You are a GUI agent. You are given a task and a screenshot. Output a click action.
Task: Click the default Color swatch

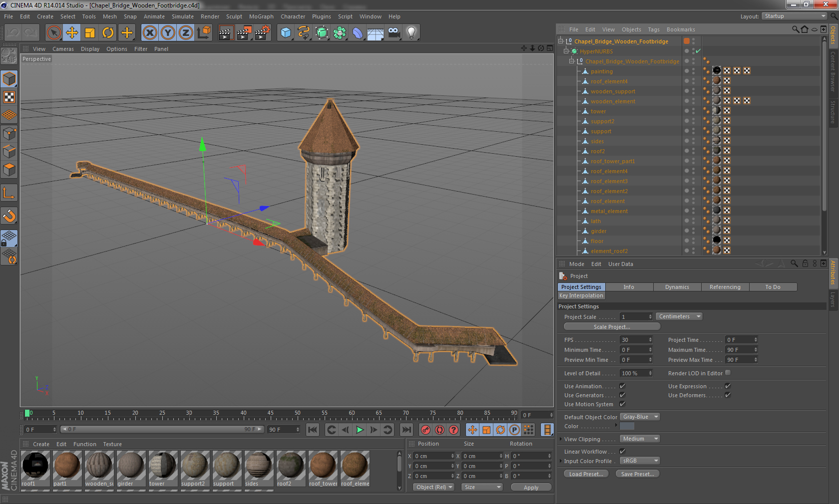627,426
